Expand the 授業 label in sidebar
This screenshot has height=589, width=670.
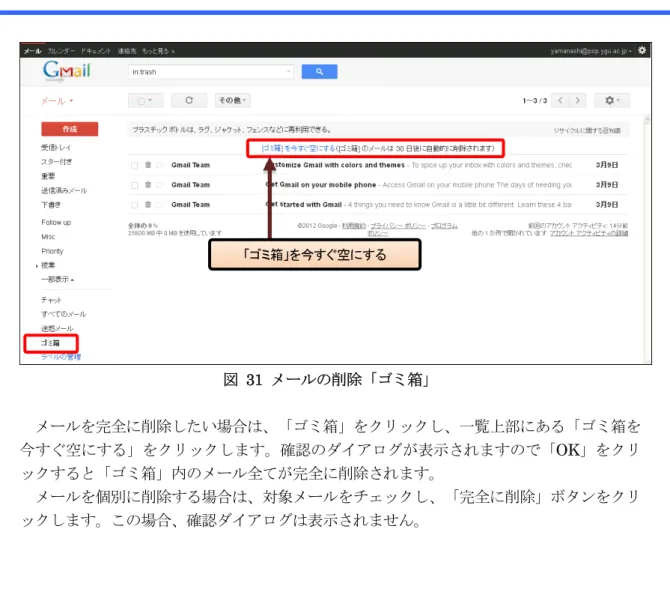[x=37, y=266]
